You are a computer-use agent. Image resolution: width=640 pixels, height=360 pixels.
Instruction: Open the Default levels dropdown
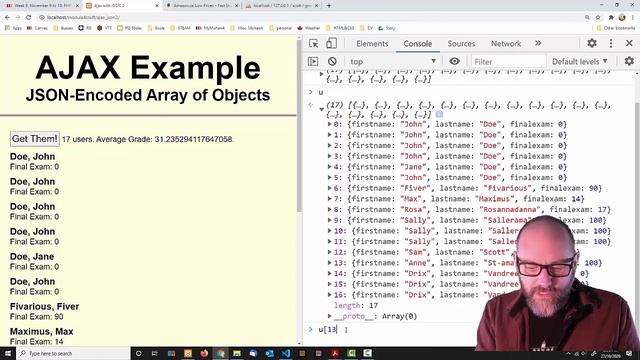coord(580,61)
